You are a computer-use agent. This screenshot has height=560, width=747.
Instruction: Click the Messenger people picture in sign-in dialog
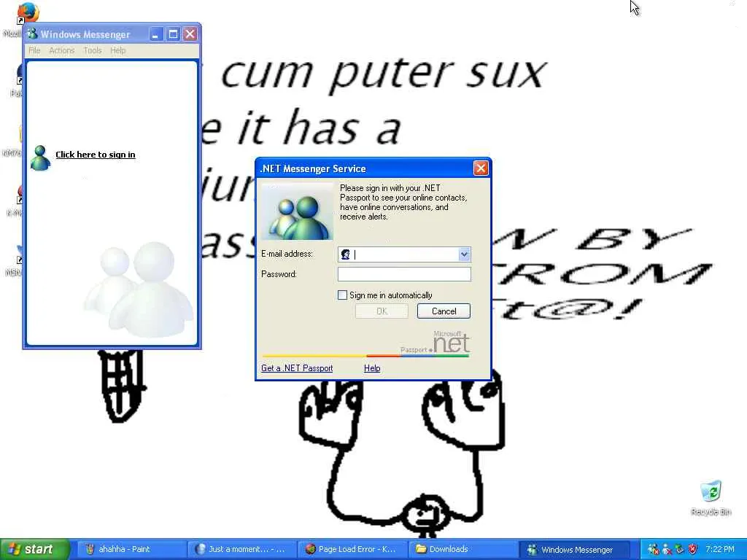pos(298,211)
